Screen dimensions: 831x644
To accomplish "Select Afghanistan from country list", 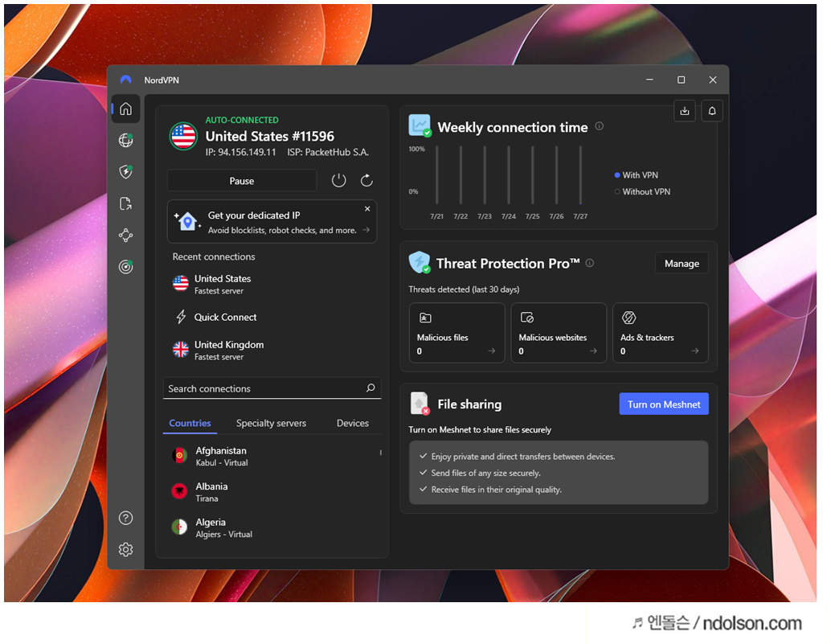I will (x=270, y=456).
